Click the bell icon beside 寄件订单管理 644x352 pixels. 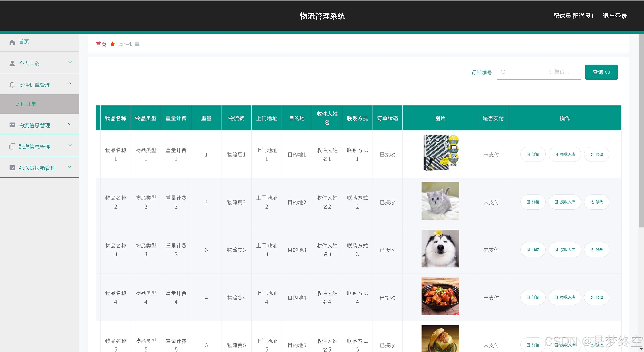coord(12,85)
